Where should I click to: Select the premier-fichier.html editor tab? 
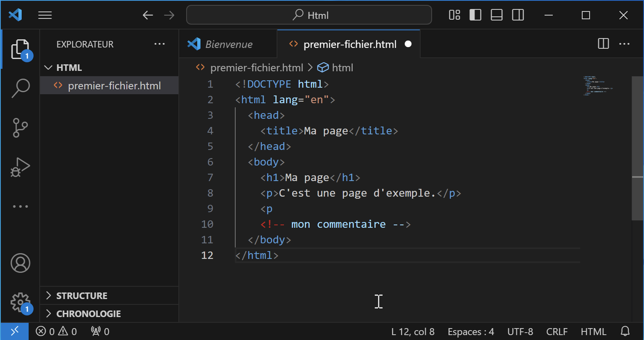coord(349,44)
